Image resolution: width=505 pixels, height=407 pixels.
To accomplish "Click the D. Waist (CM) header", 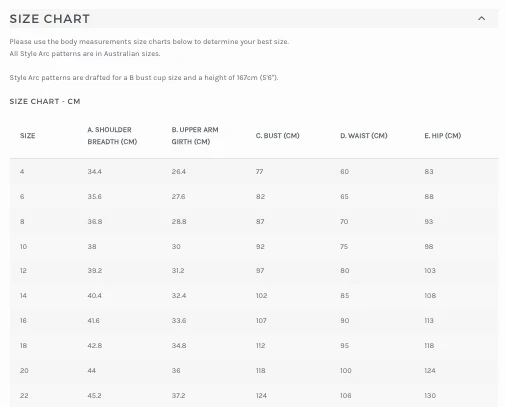I will point(364,136).
